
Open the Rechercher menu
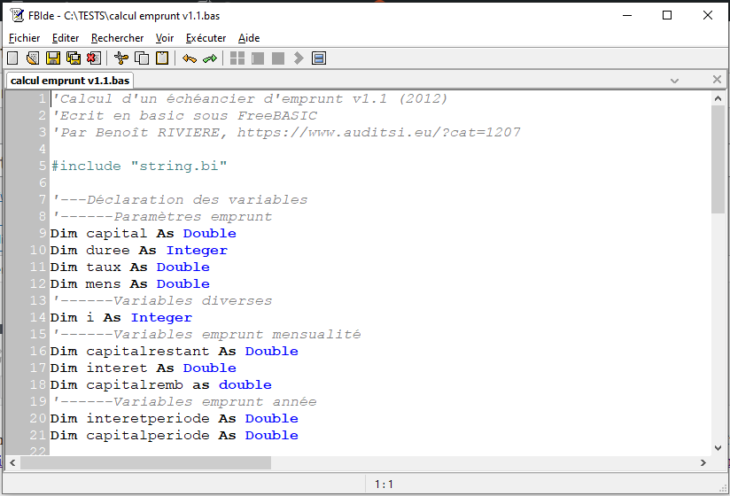[117, 38]
